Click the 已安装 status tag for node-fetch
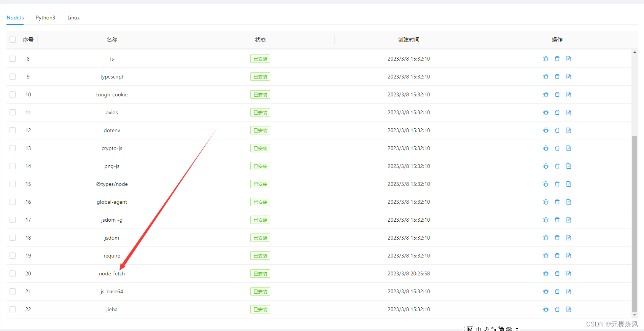644x331 pixels. [260, 273]
